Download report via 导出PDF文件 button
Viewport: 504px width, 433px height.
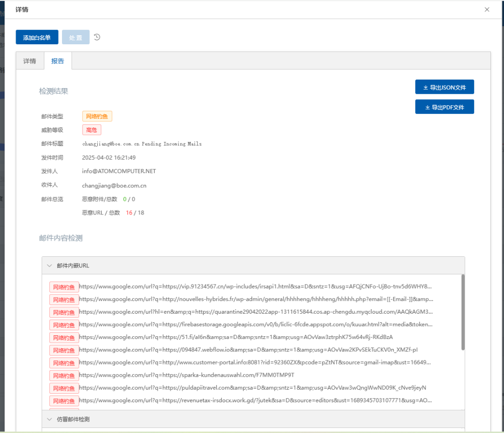pyautogui.click(x=445, y=107)
